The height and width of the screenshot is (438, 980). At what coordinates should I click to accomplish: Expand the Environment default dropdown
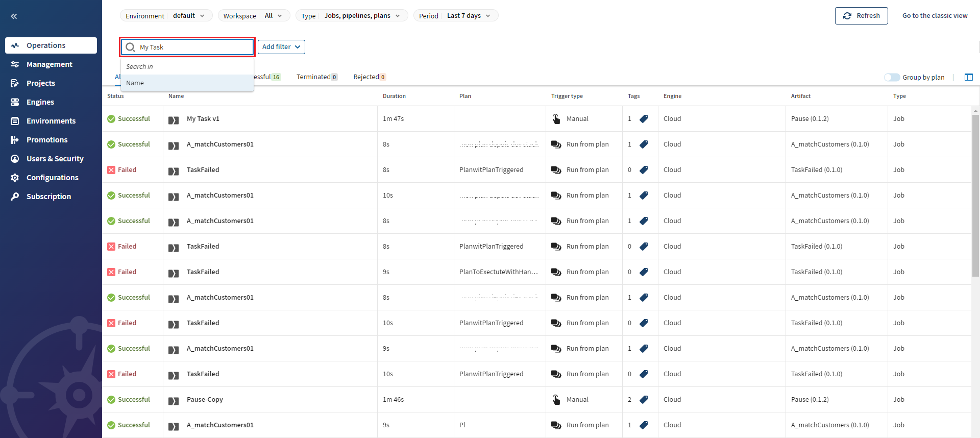166,16
